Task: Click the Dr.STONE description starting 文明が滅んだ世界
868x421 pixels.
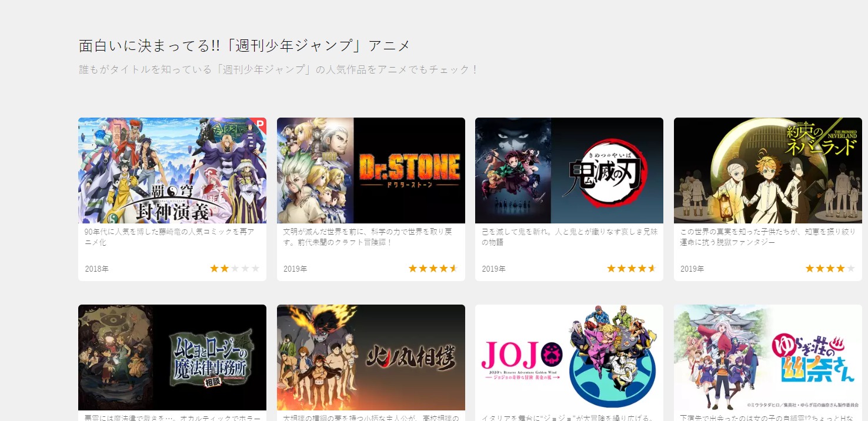Action: (368, 237)
